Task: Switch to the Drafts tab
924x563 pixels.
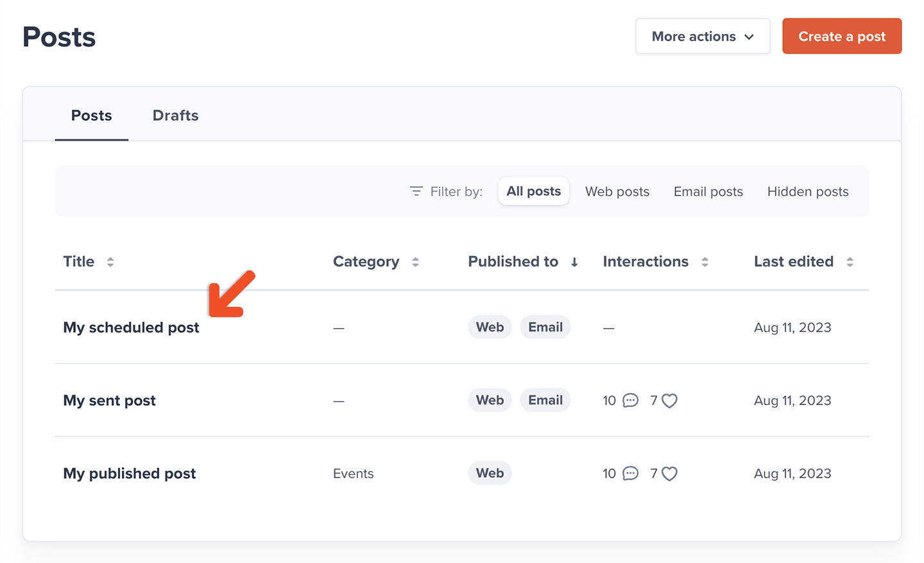Action: tap(175, 116)
